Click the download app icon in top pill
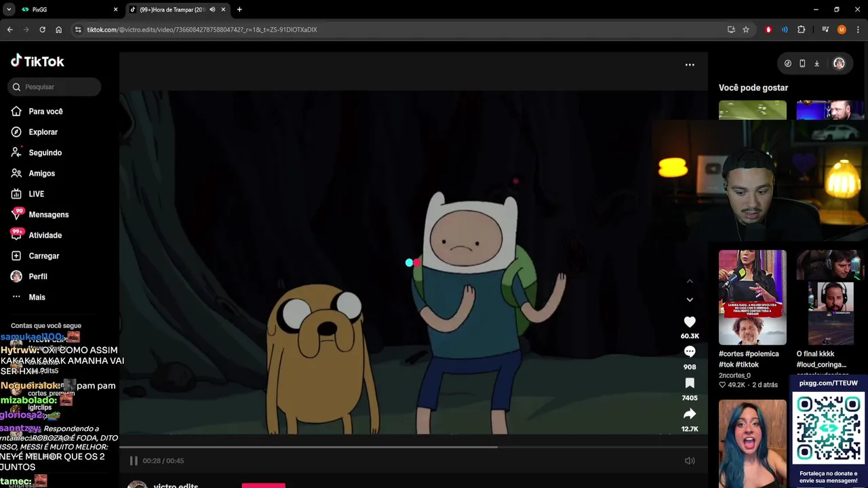The width and height of the screenshot is (868, 488). tap(816, 64)
